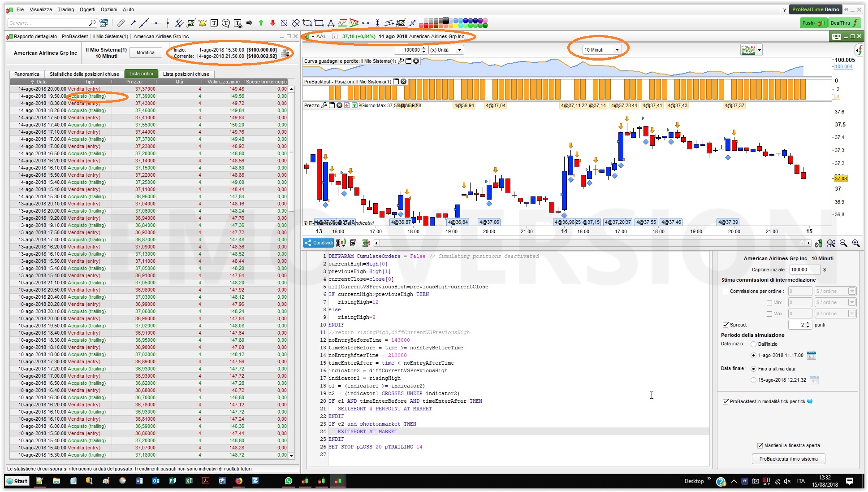Select the triangle drawing tool
Image resolution: width=868 pixels, height=492 pixels.
point(331,23)
